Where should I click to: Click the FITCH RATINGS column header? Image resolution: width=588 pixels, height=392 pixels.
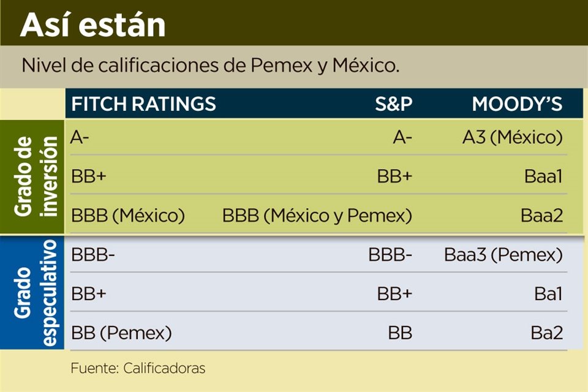(144, 104)
